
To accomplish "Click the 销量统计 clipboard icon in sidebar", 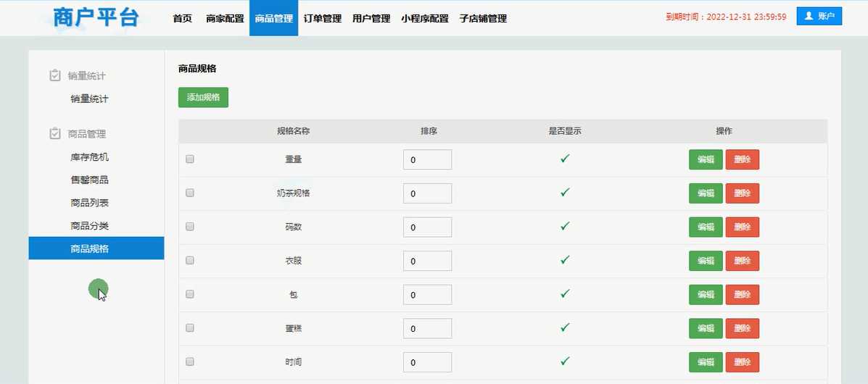I will tap(54, 75).
